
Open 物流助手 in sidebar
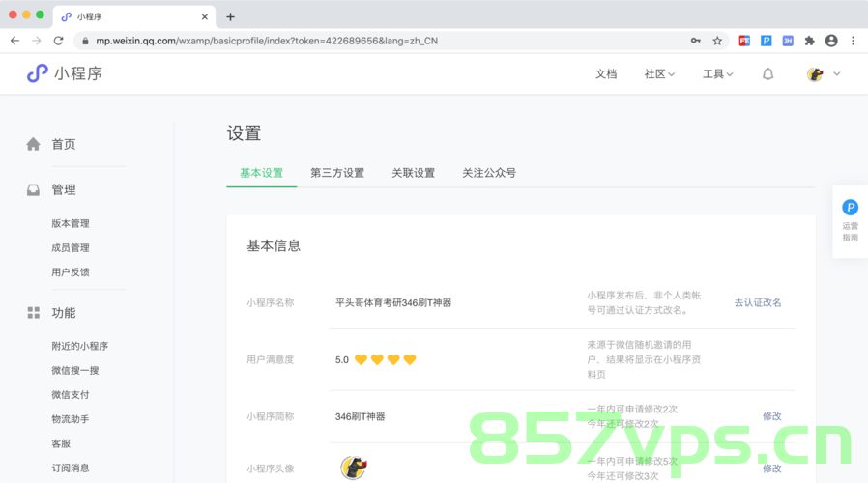71,419
